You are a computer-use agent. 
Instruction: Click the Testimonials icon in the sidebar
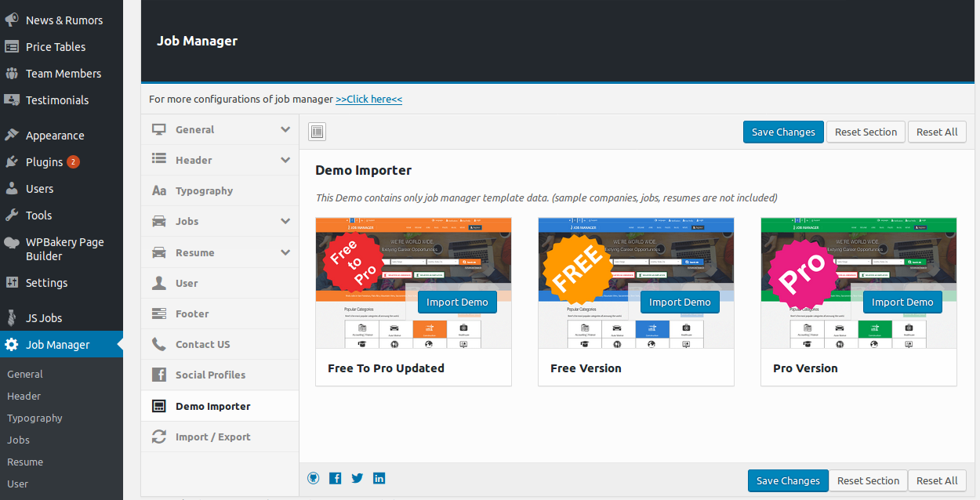[x=12, y=100]
